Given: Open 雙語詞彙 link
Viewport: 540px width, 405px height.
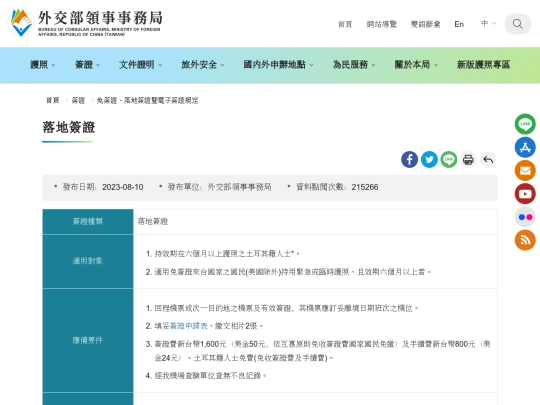Looking at the screenshot, I should [x=425, y=24].
